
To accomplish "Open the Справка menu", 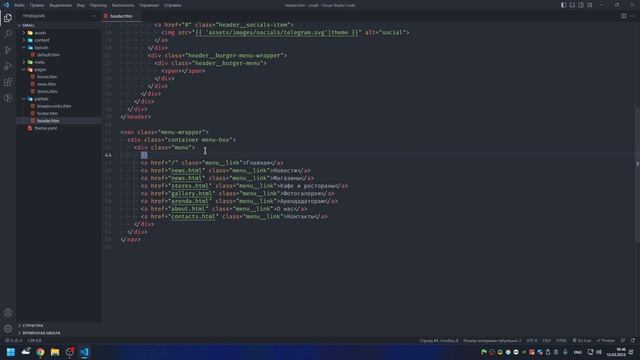I will click(172, 5).
